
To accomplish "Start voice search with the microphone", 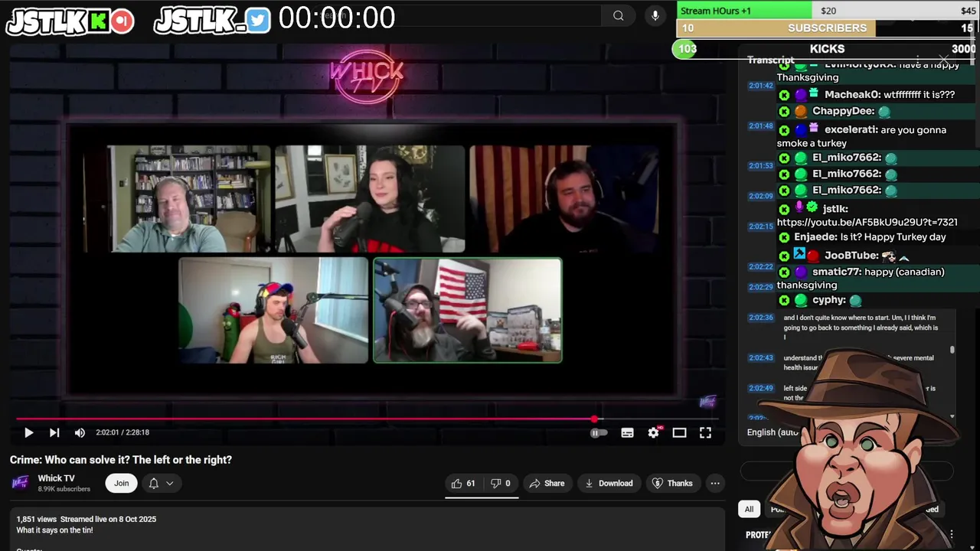I will [x=655, y=15].
